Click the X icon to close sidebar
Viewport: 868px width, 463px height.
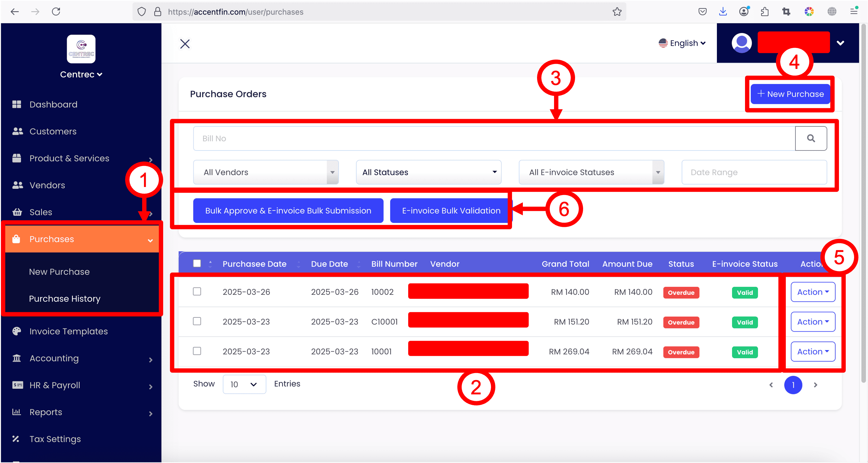click(x=185, y=44)
